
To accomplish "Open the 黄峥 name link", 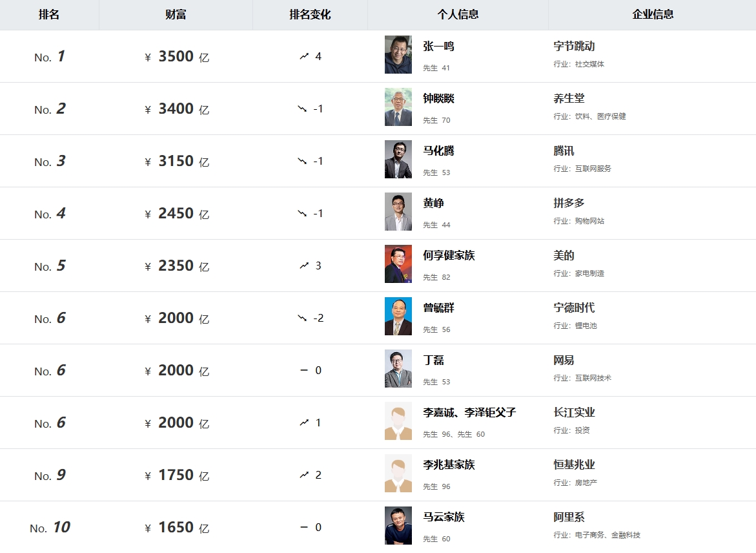I will pyautogui.click(x=433, y=203).
